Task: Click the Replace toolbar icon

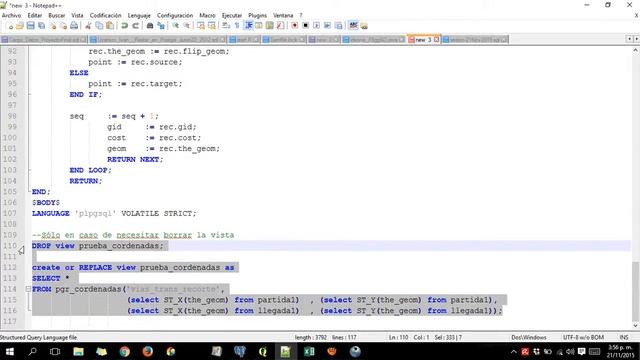Action: point(161,26)
